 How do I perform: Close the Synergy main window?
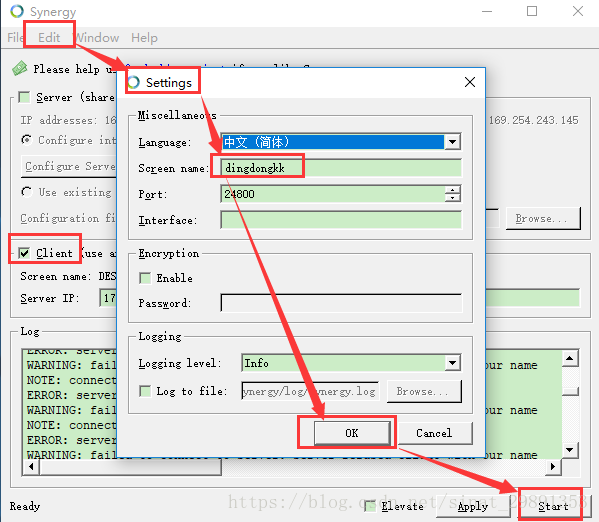578,11
